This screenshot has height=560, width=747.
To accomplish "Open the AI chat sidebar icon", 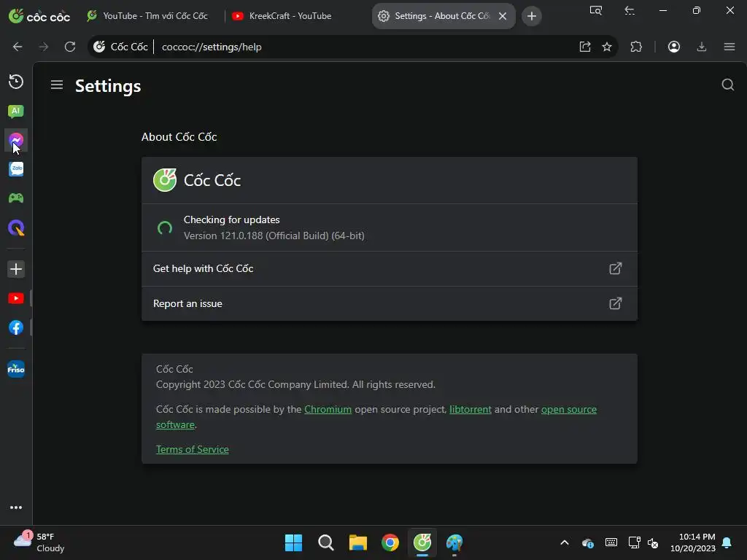I will [x=16, y=112].
